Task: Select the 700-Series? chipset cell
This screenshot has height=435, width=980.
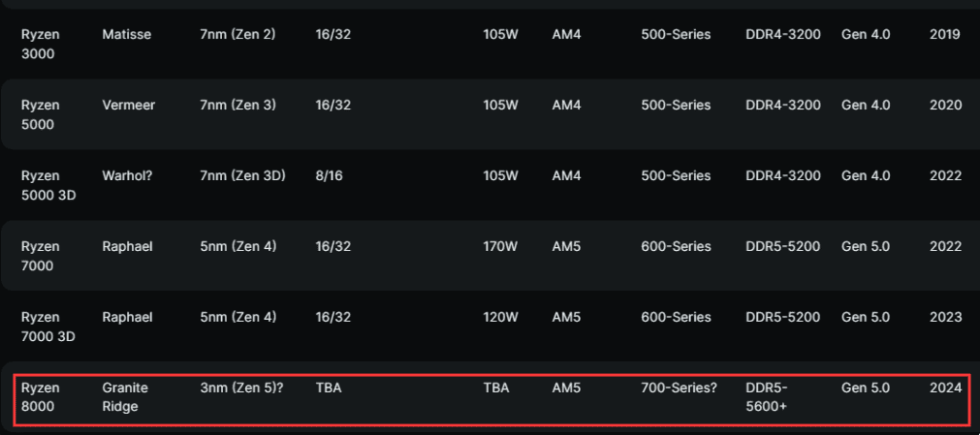Action: pos(679,388)
